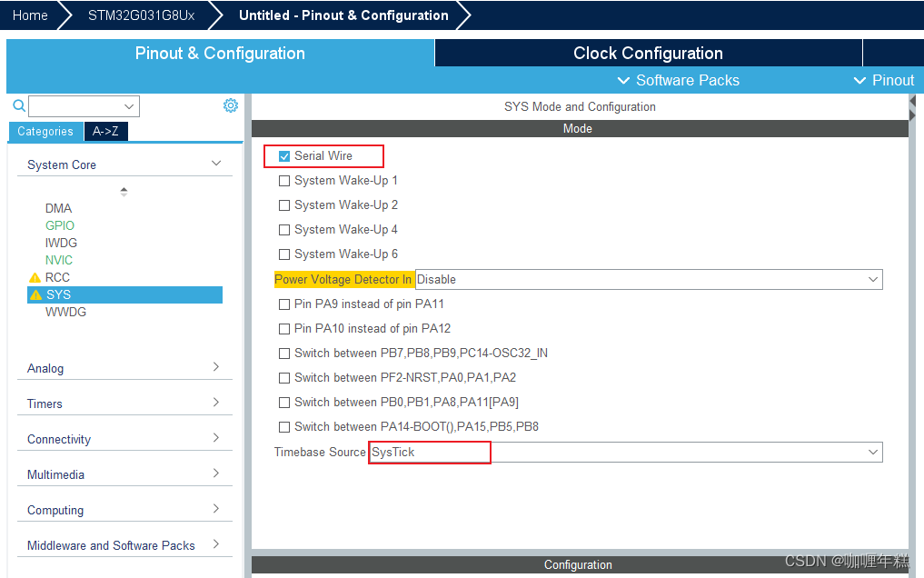This screenshot has width=924, height=578.
Task: Open the categories settings gear icon
Action: [231, 105]
